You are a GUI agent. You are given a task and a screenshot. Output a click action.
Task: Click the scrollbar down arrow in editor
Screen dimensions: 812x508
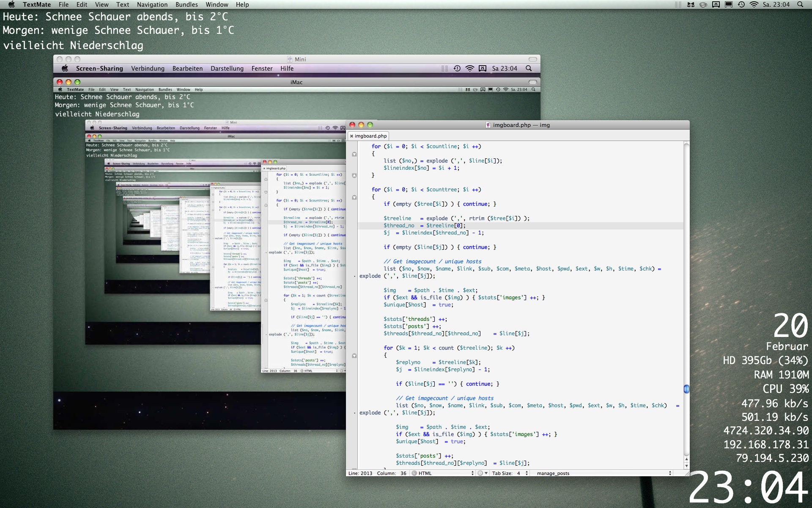coord(686,466)
